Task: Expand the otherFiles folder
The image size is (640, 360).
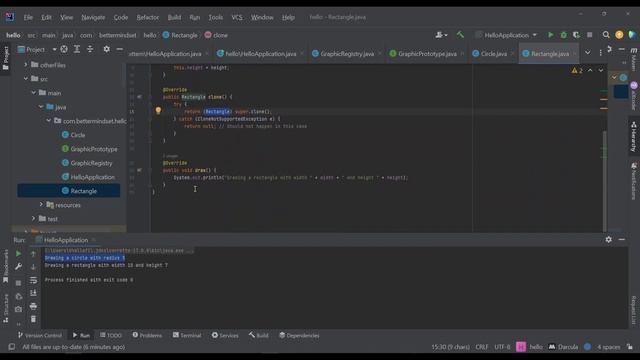Action: [x=26, y=64]
